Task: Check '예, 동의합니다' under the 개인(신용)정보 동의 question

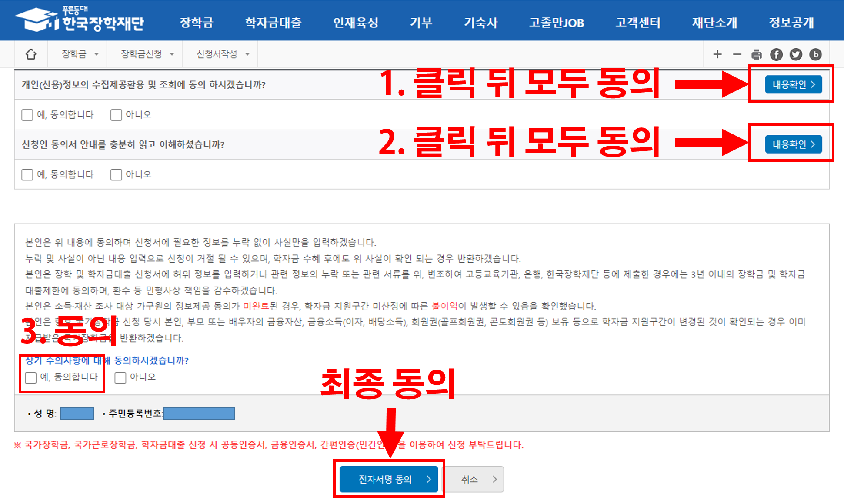Action: (27, 115)
